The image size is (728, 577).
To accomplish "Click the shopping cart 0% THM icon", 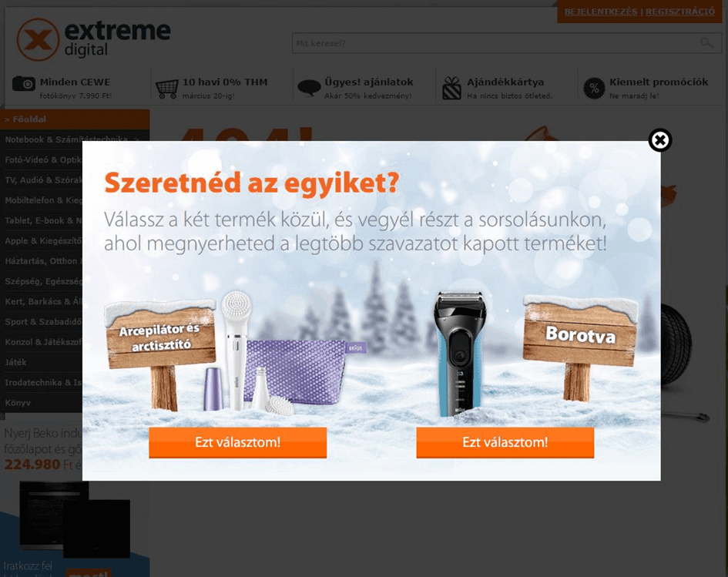I will (166, 89).
